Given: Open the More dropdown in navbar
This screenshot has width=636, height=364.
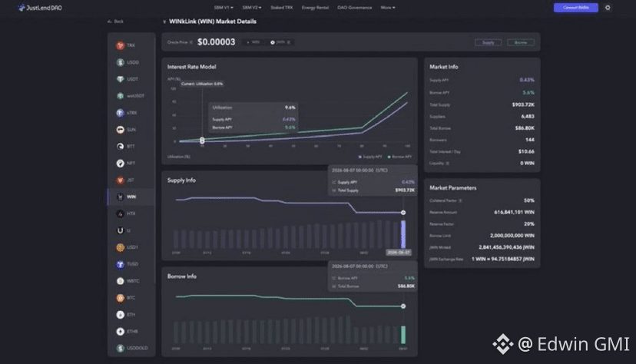Looking at the screenshot, I should coord(388,8).
